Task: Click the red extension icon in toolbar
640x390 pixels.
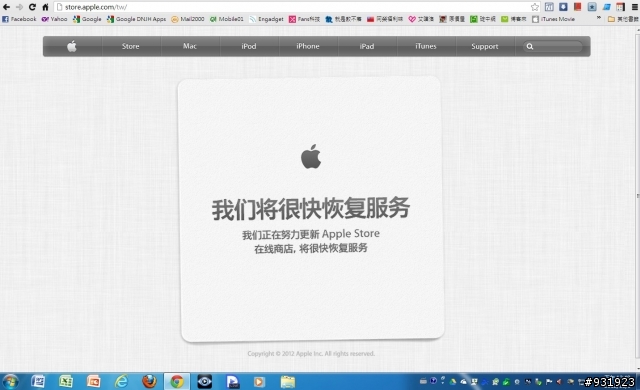Action: [x=578, y=7]
